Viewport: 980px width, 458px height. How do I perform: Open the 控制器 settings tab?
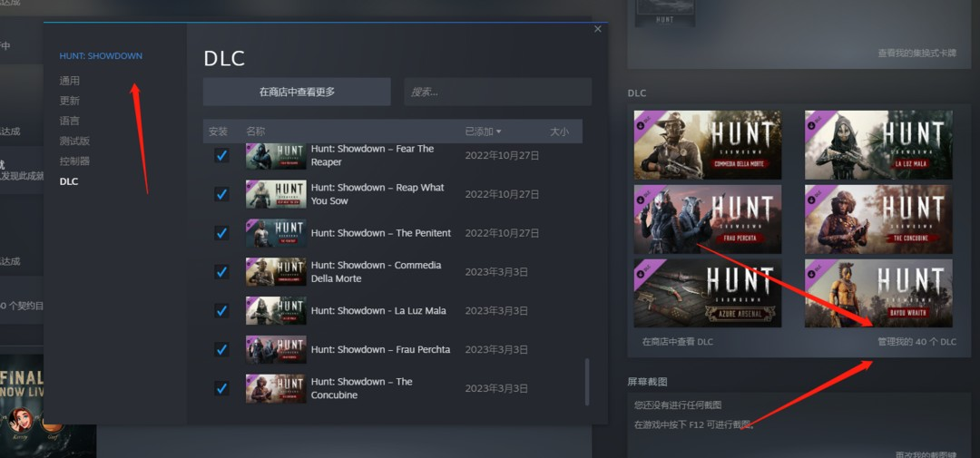coord(74,161)
